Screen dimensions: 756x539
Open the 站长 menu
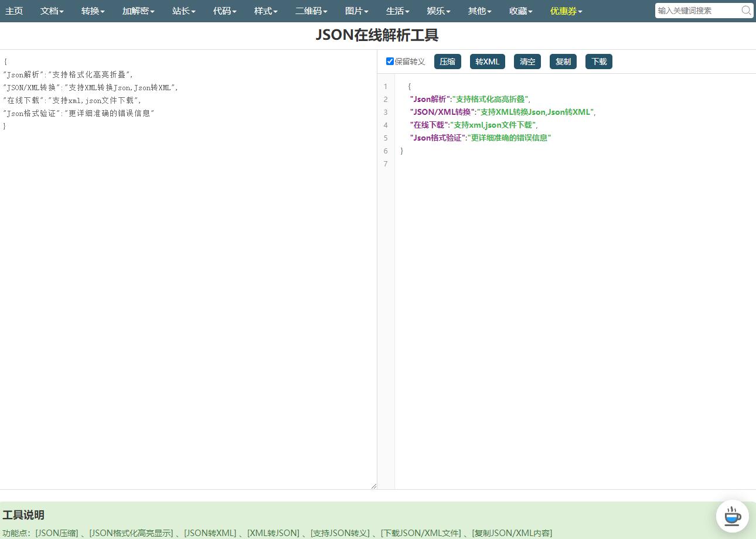tap(183, 11)
